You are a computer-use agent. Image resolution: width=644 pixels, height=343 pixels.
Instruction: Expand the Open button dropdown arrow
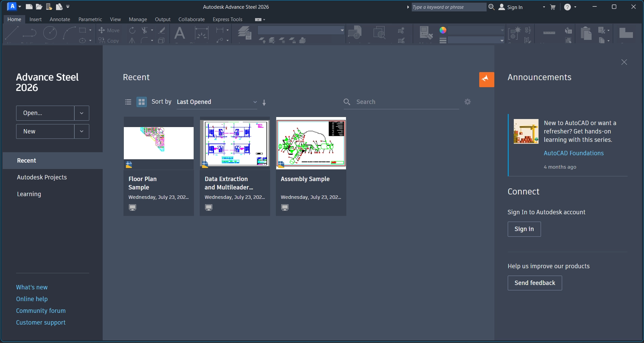click(82, 113)
